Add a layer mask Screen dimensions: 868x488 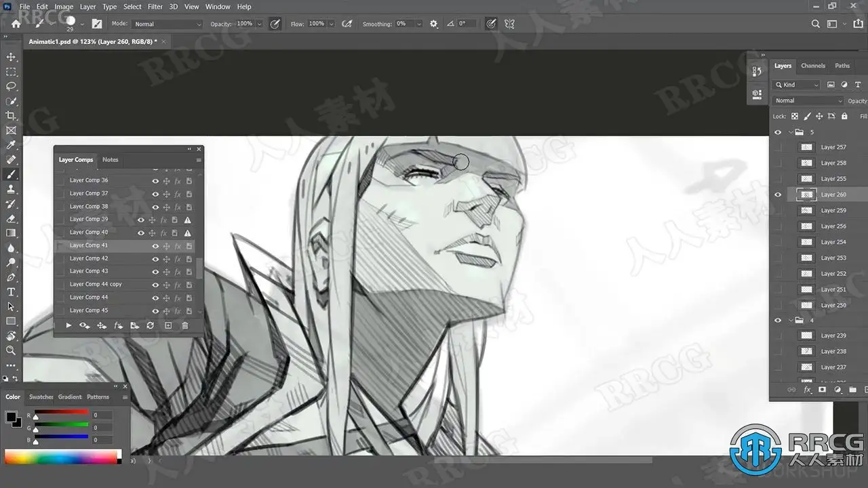(x=822, y=390)
